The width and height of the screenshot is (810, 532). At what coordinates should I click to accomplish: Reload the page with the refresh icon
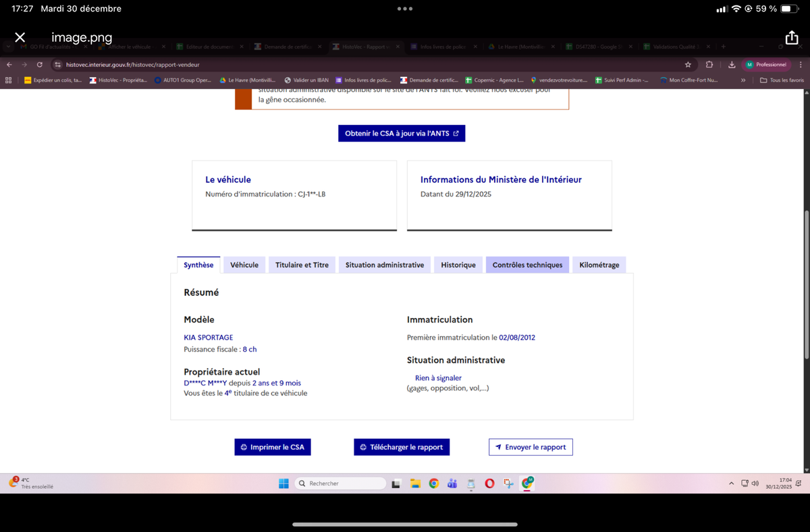[x=40, y=65]
